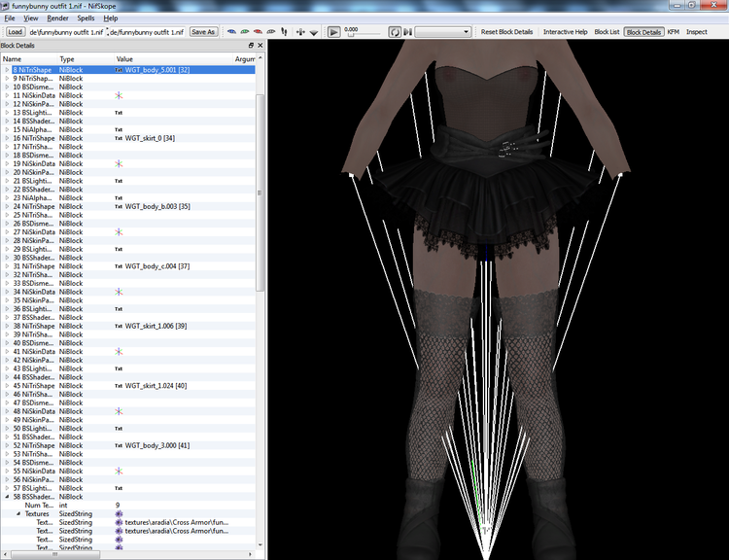The height and width of the screenshot is (560, 729).
Task: Float the Block Details panel
Action: click(251, 45)
